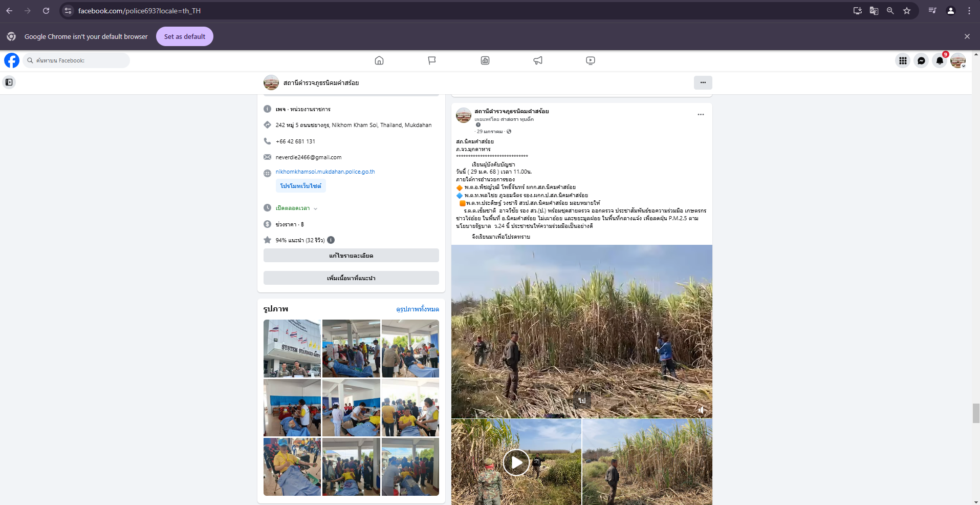This screenshot has height=505, width=980.
Task: Click the Facebook logo
Action: 12,60
